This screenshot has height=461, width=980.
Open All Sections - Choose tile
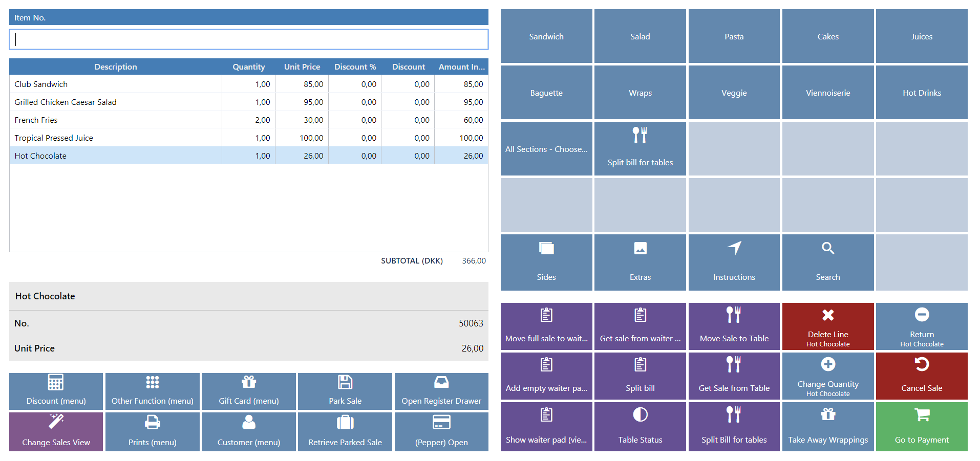[x=546, y=148]
